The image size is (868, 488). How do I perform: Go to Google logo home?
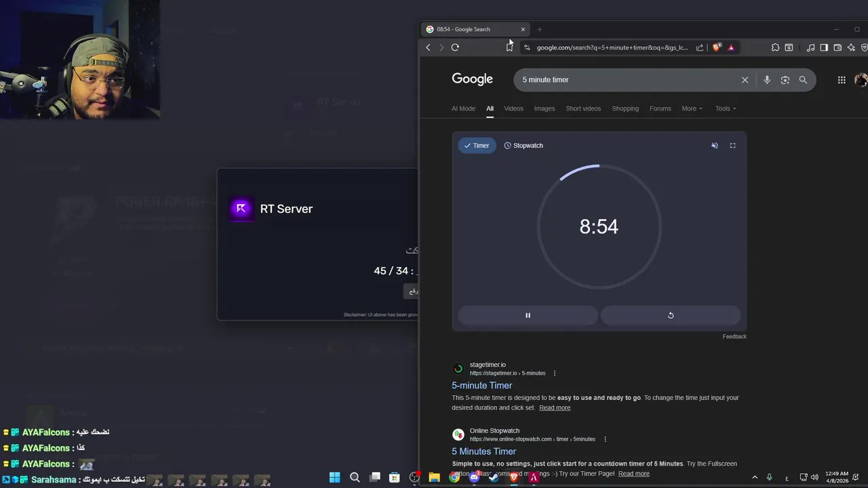[473, 79]
